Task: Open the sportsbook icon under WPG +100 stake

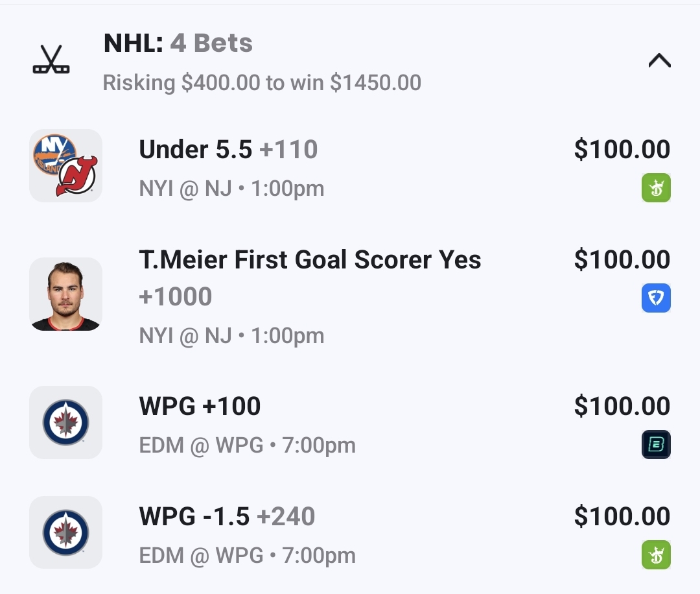Action: [656, 445]
